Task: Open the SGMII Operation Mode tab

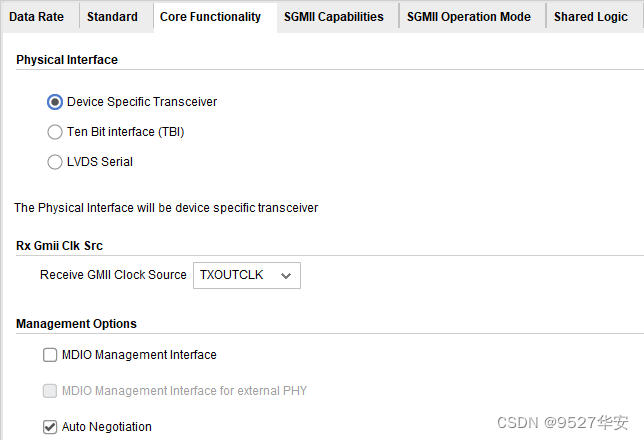Action: pos(468,17)
